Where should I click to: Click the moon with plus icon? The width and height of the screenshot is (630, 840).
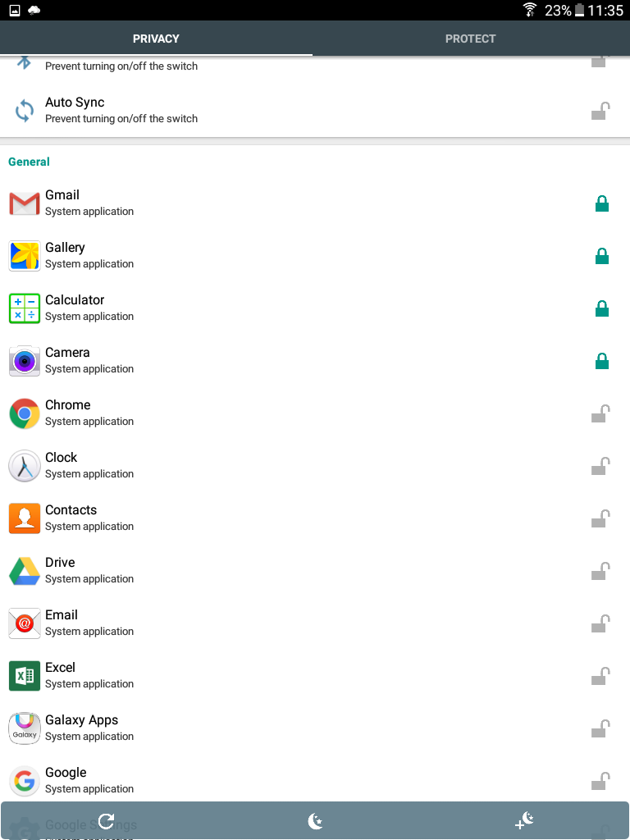click(525, 820)
